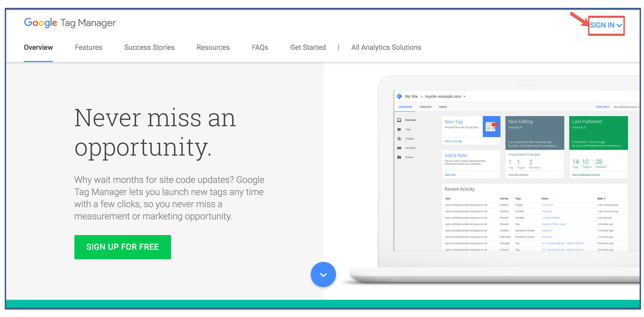
Task: Expand the mysite-example.com container dropdown
Action: pyautogui.click(x=445, y=96)
